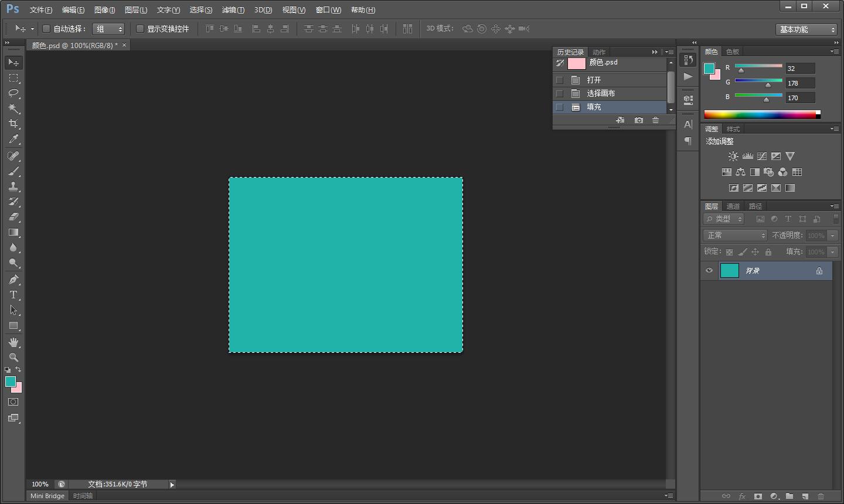Viewport: 844px width, 504px height.
Task: Select the Lasso tool
Action: [x=13, y=93]
